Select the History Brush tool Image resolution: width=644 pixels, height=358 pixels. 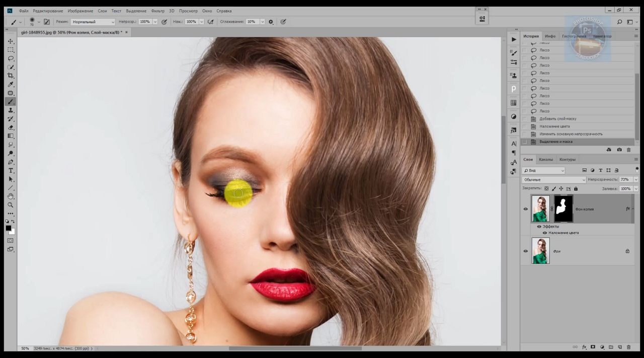coord(11,119)
